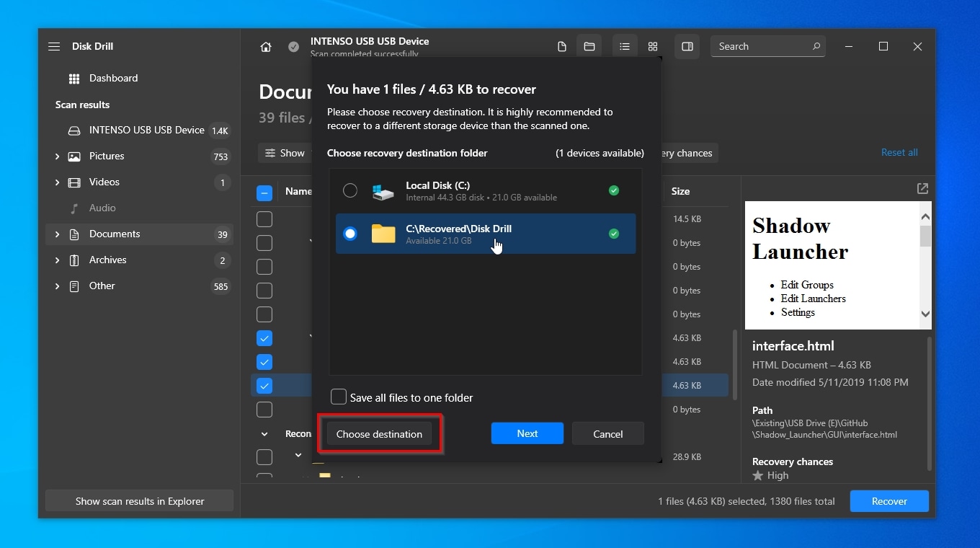
Task: Click the blue Recover button
Action: (x=889, y=501)
